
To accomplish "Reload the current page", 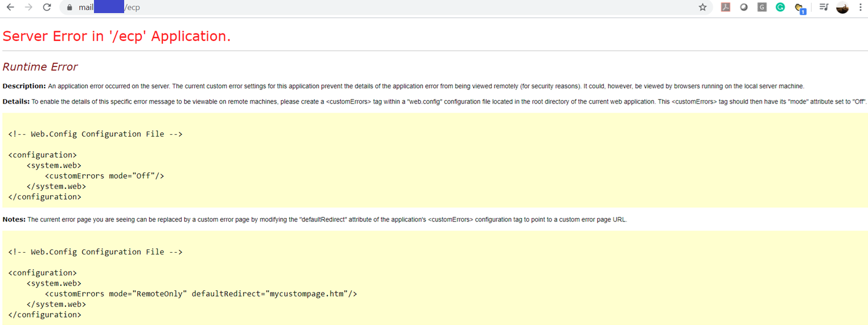I will tap(47, 7).
